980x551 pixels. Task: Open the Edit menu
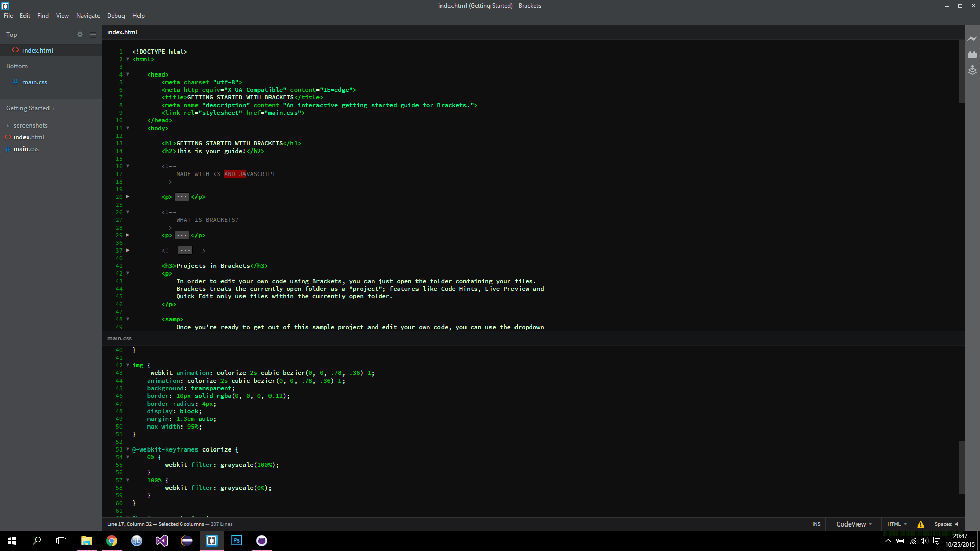pyautogui.click(x=25, y=16)
